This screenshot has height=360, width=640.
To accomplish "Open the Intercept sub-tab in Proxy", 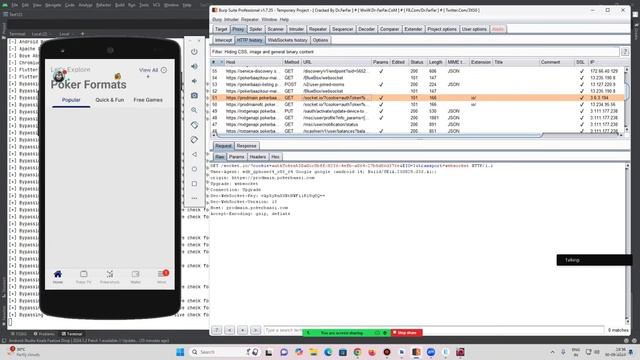I will point(223,40).
